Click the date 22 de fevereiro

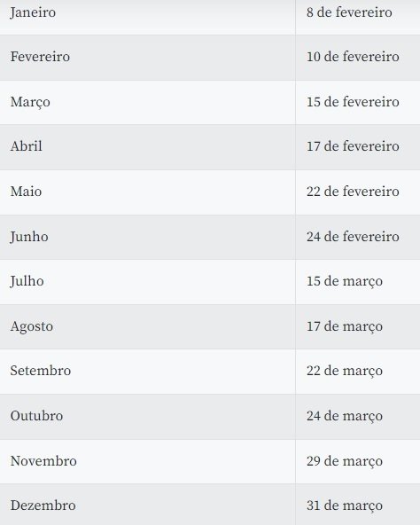353,192
